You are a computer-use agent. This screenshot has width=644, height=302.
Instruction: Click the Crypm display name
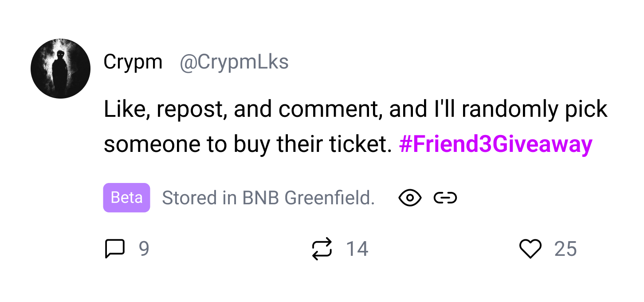coord(133,62)
